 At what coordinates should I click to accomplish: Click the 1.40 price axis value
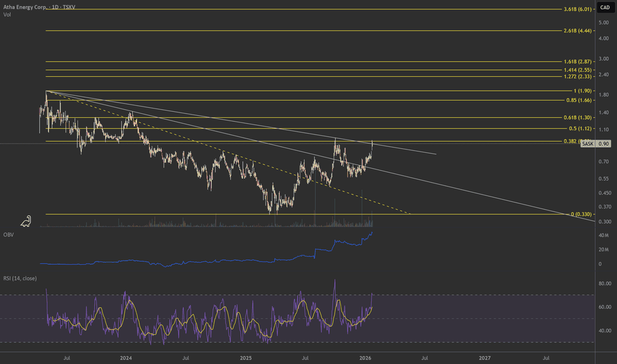point(604,113)
